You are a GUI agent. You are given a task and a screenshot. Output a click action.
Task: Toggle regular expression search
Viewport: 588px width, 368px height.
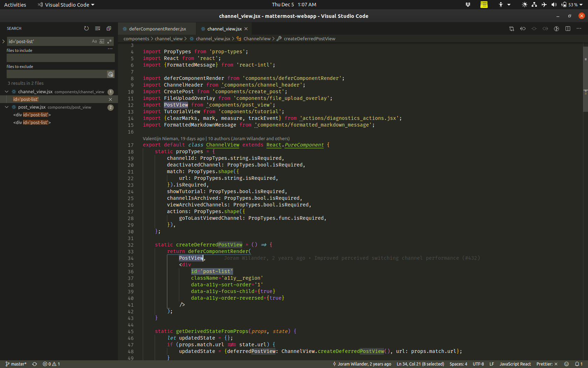pyautogui.click(x=109, y=41)
